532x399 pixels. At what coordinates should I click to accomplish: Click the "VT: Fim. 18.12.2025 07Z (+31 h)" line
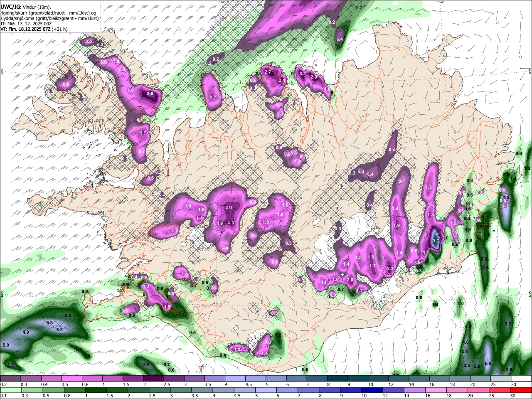34,29
